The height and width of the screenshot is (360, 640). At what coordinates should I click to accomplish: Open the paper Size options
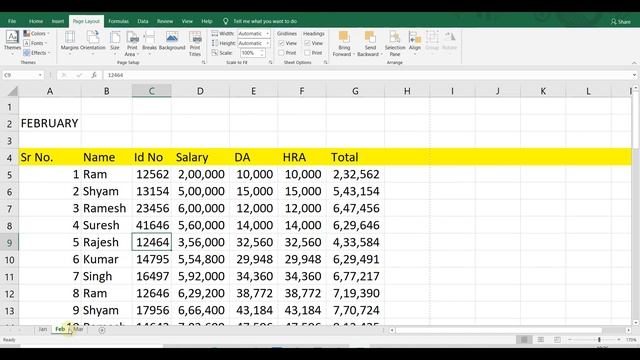pyautogui.click(x=115, y=41)
